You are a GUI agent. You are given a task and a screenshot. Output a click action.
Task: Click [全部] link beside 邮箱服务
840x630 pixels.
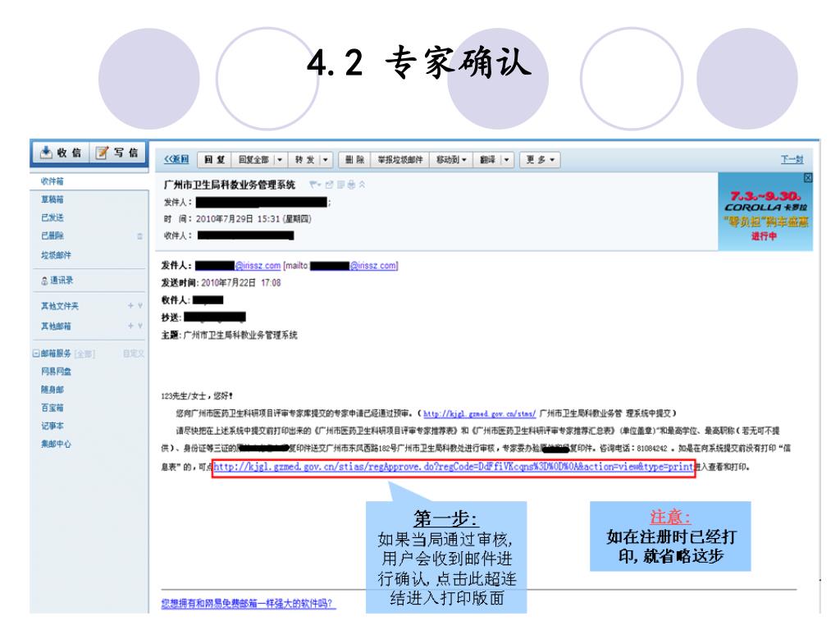tap(84, 354)
